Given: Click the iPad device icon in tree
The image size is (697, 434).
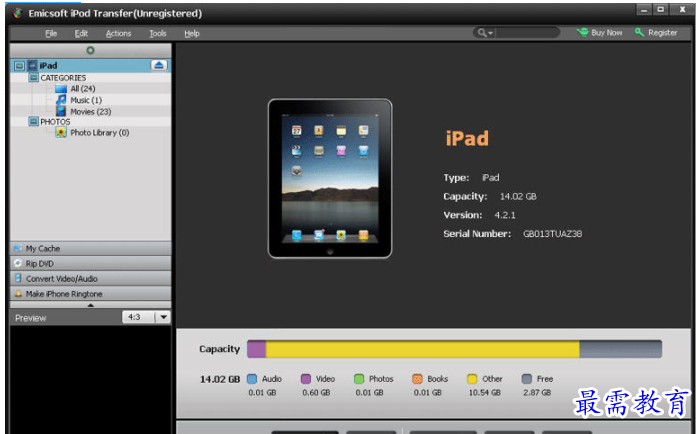Looking at the screenshot, I should pyautogui.click(x=33, y=66).
